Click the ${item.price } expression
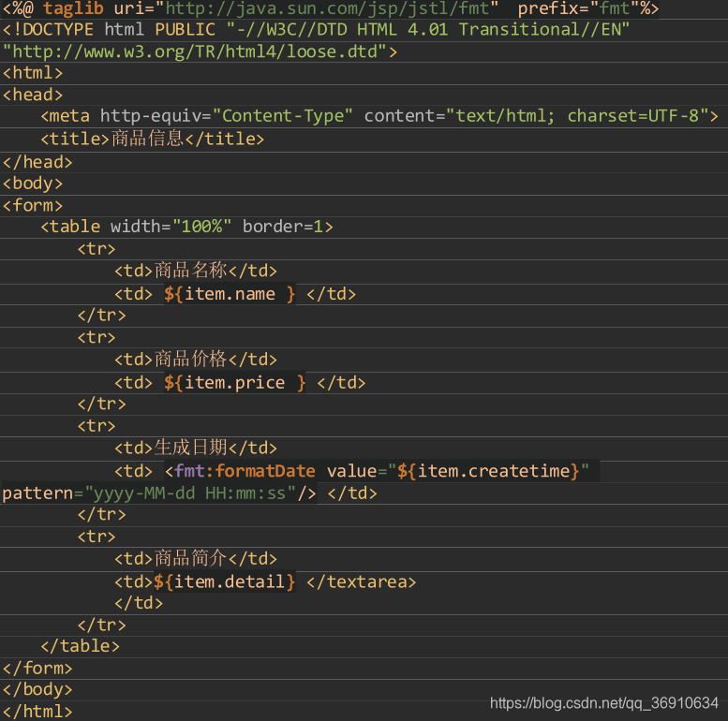The width and height of the screenshot is (728, 721). [234, 383]
